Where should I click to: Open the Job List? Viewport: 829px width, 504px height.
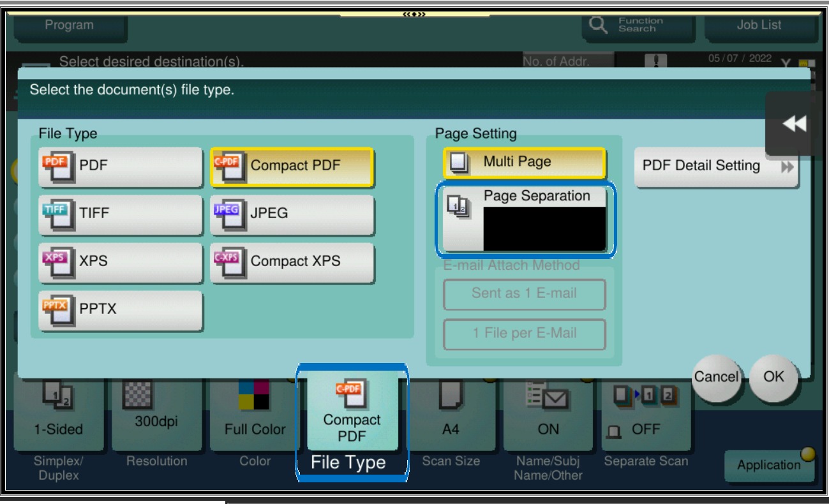pos(759,26)
